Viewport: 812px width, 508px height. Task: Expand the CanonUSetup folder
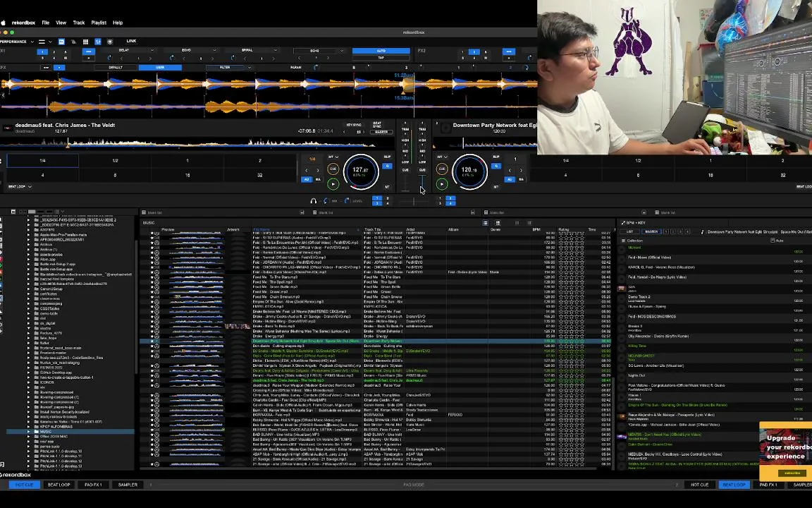pos(29,289)
